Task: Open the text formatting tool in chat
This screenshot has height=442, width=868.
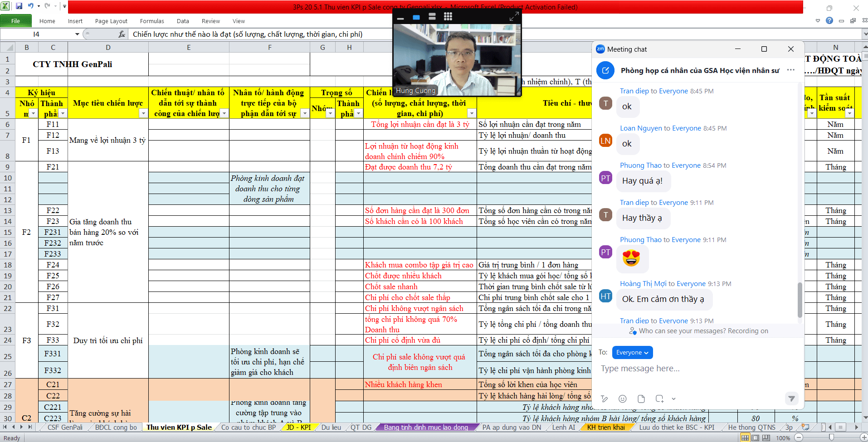Action: coord(604,399)
